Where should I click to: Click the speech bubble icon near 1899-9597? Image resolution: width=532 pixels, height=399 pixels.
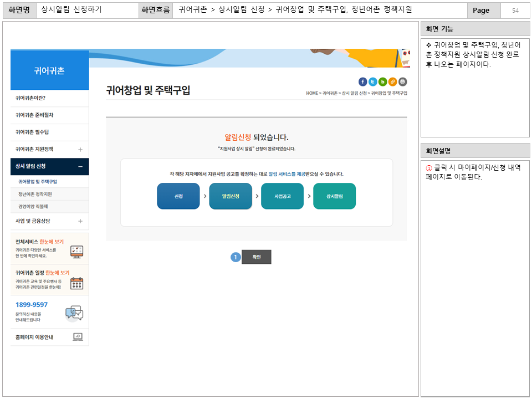[x=75, y=313]
